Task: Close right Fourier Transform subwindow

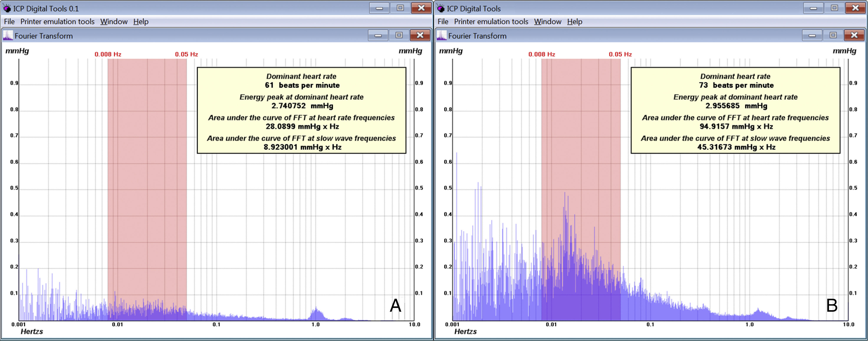Action: click(854, 35)
